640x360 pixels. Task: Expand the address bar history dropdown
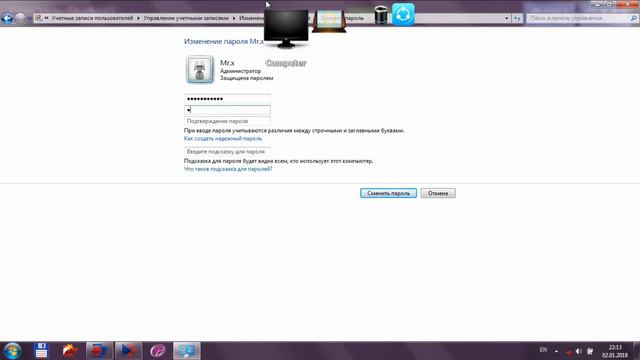click(x=507, y=18)
